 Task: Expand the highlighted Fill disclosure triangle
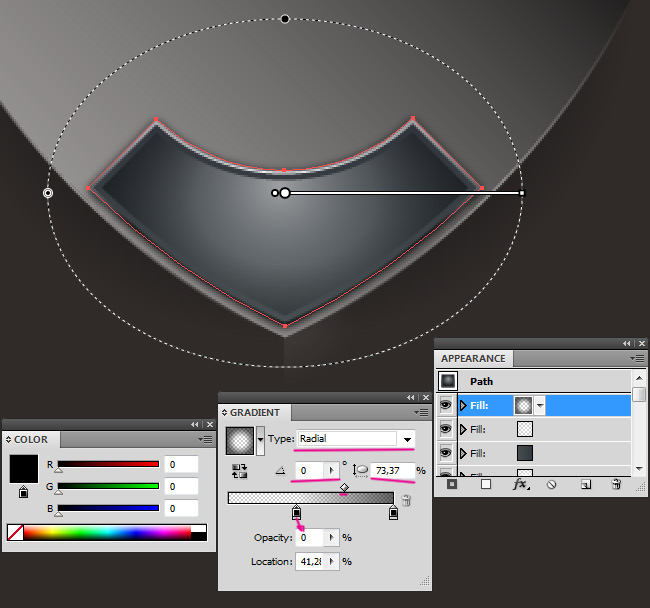(x=463, y=405)
